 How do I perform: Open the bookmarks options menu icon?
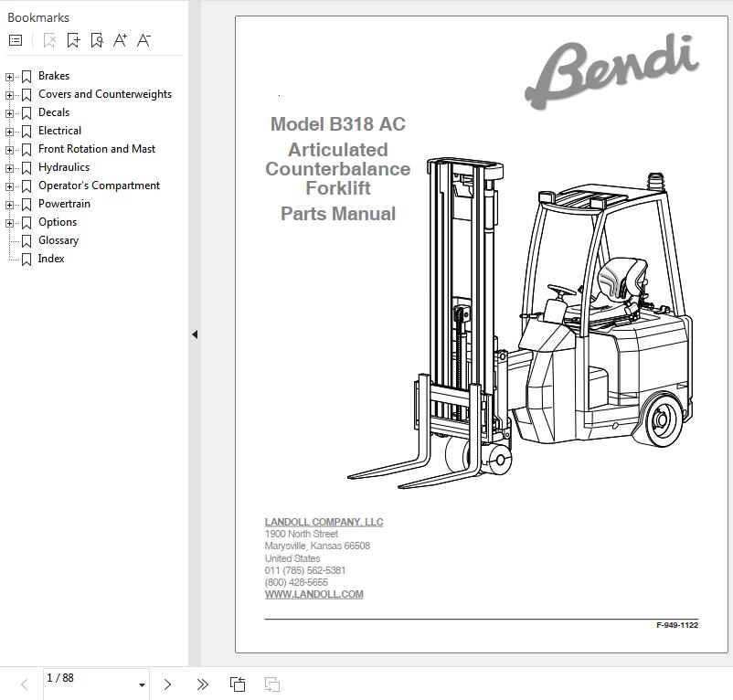click(16, 40)
